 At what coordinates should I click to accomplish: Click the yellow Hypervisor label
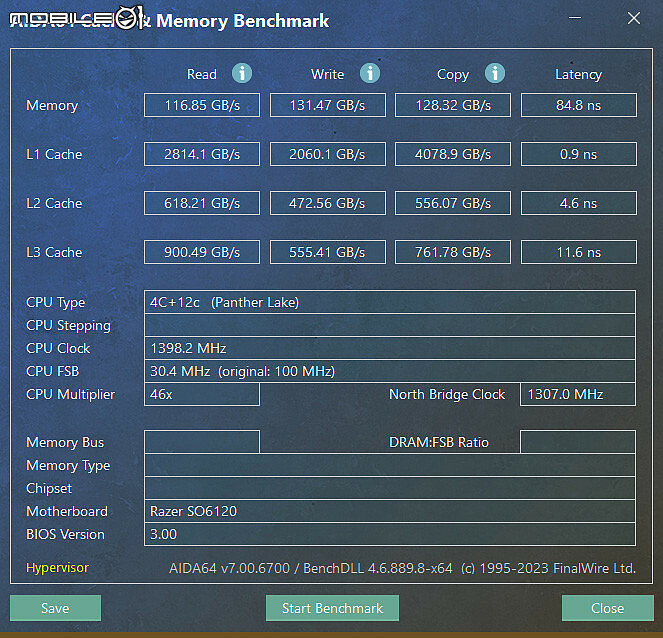pyautogui.click(x=58, y=567)
